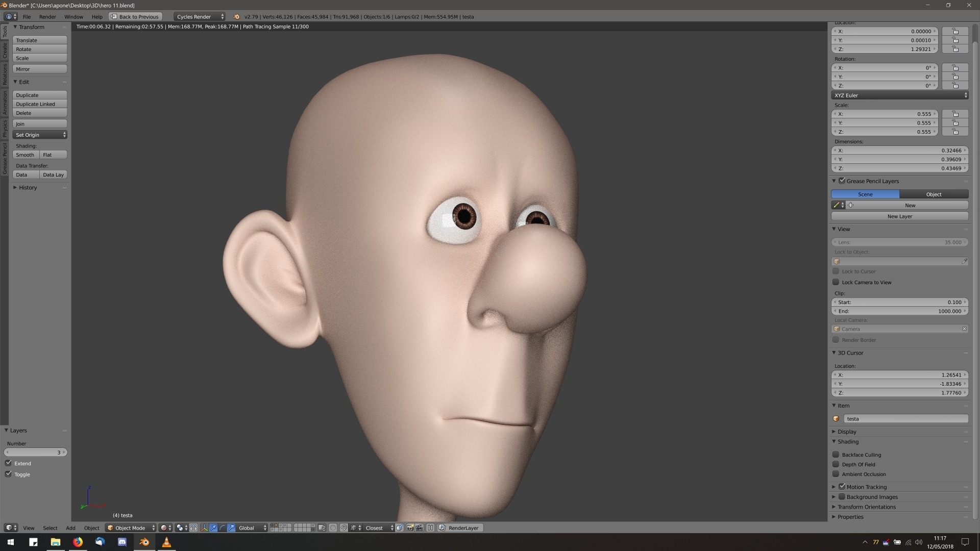
Task: Open the XYZ Euler rotation mode dropdown
Action: [899, 95]
